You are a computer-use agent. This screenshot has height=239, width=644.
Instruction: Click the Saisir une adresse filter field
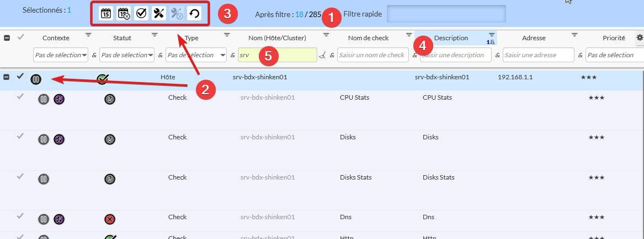tap(538, 55)
